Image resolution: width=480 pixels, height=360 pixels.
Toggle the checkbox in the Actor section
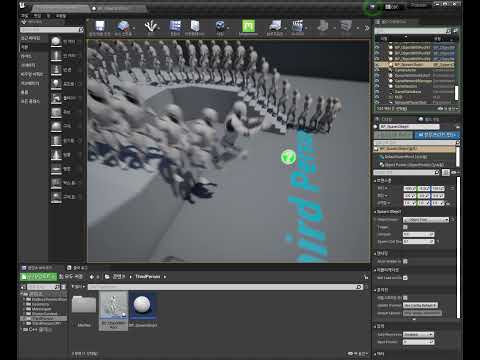(x=405, y=298)
